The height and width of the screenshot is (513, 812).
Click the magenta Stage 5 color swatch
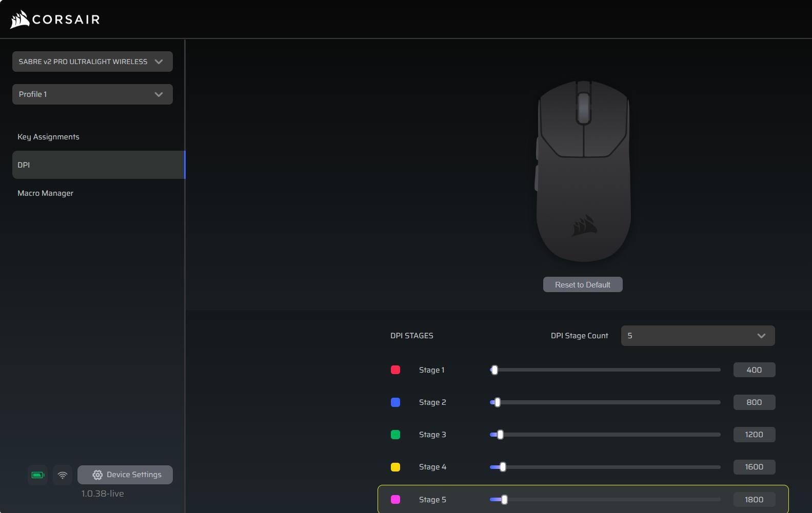point(395,500)
